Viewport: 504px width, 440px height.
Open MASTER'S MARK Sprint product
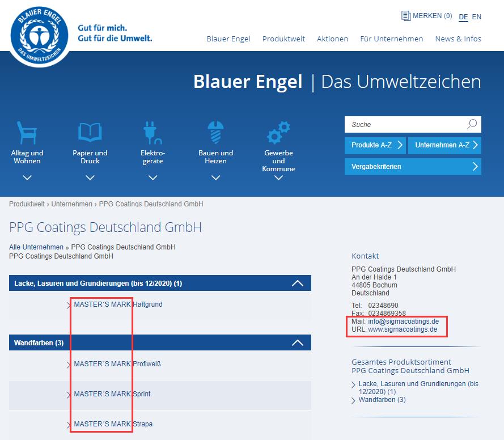112,394
